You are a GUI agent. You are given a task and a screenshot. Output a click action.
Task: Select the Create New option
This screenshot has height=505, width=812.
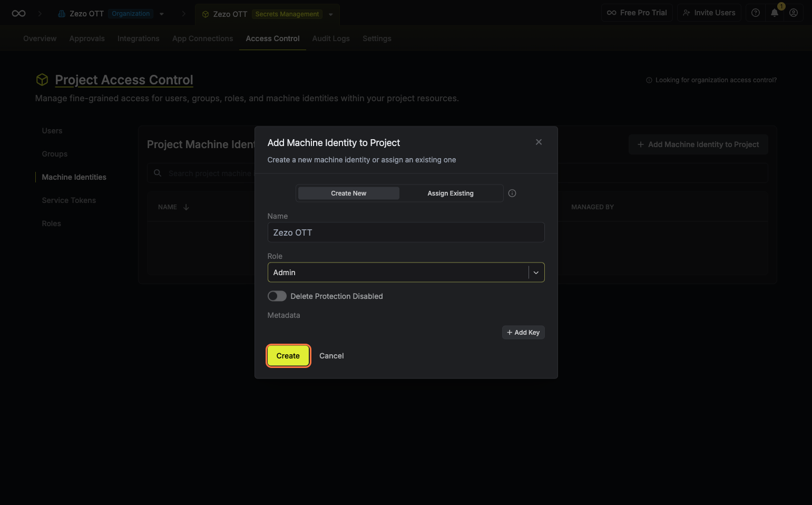[348, 193]
